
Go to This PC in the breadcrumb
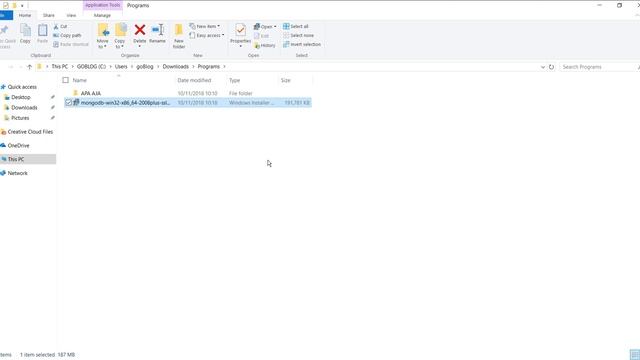click(60, 67)
